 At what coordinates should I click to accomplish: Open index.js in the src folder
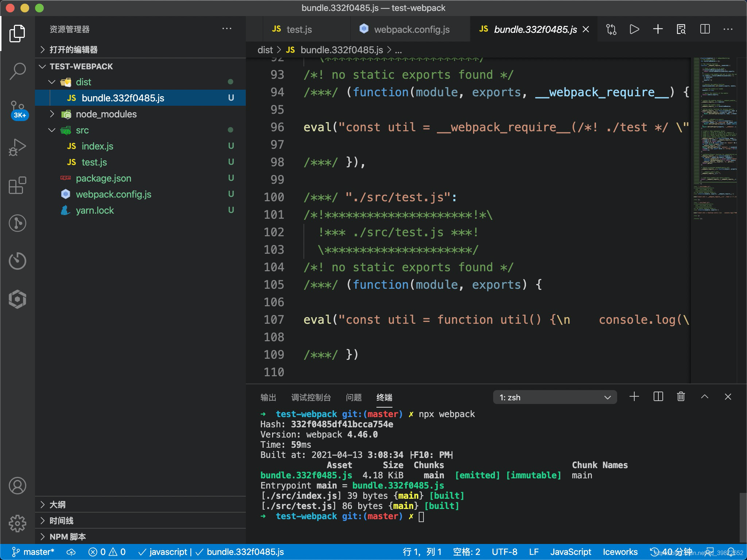point(140,146)
